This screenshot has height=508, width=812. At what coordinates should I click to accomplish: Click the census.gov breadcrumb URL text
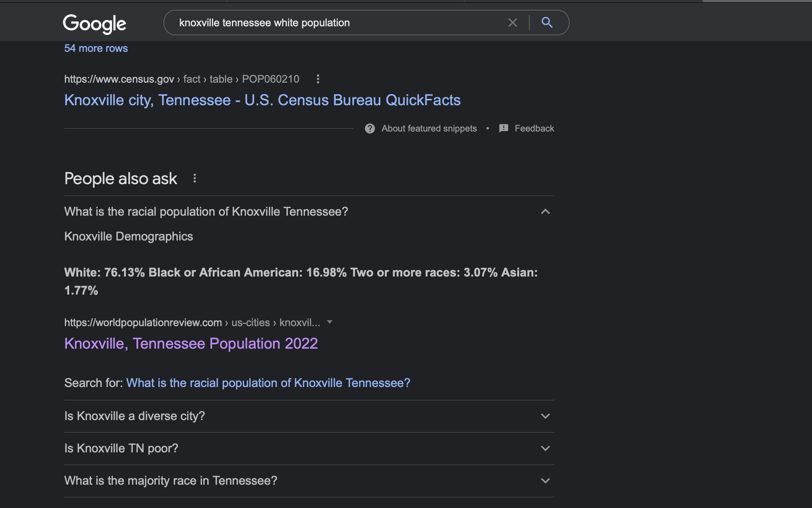click(182, 79)
